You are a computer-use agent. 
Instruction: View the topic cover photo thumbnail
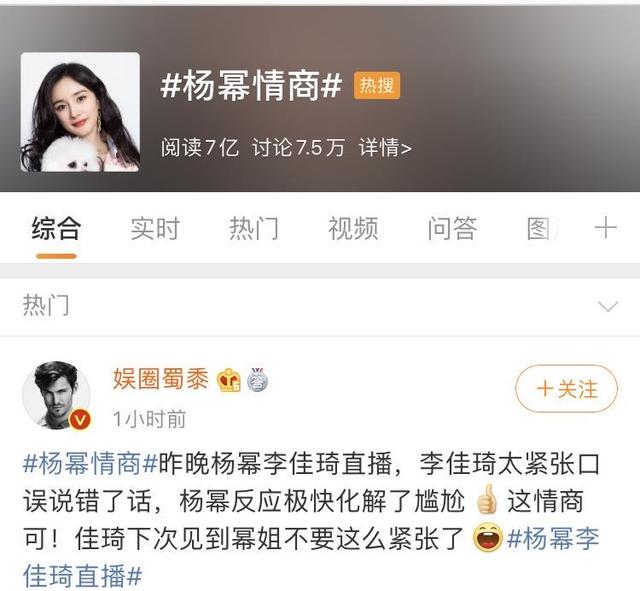pos(80,112)
